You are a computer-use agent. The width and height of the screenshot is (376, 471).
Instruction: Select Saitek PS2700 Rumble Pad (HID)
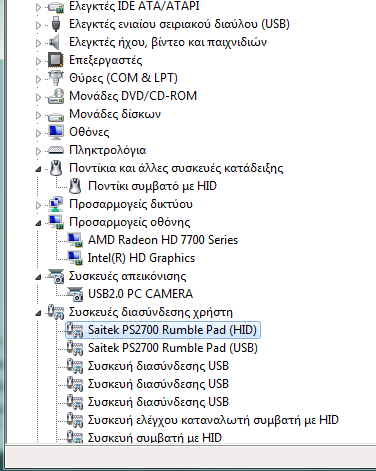pos(172,330)
